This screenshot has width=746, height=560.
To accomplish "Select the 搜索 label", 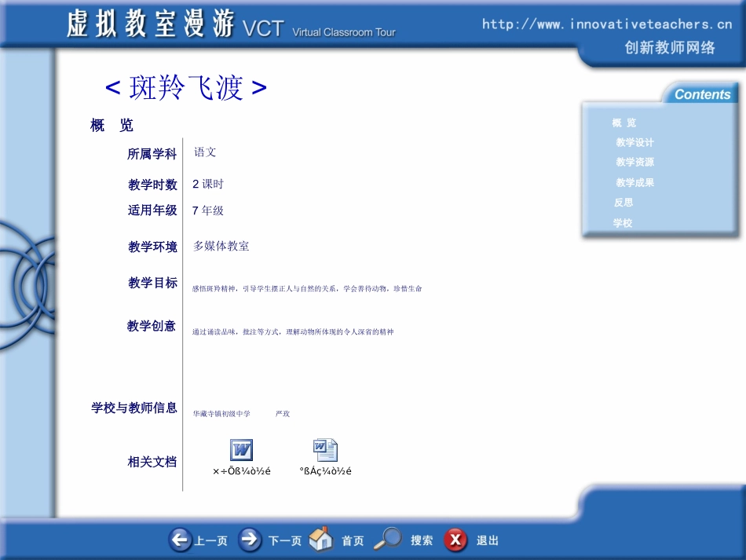I will tap(422, 540).
